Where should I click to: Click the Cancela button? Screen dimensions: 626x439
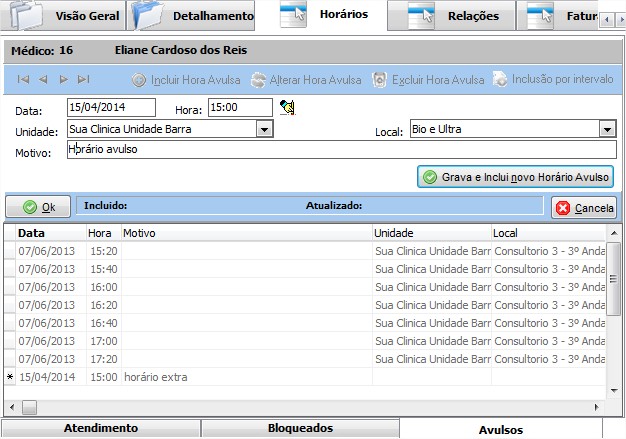click(584, 208)
